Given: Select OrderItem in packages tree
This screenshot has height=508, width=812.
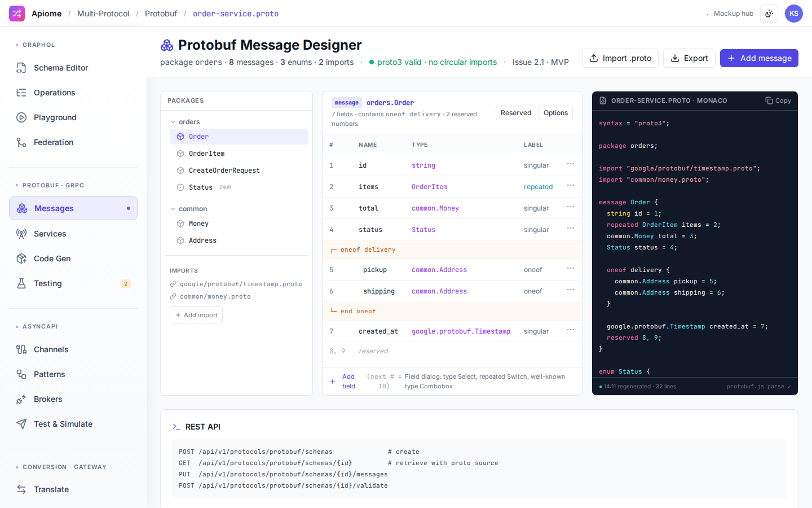Looking at the screenshot, I should (239, 154).
